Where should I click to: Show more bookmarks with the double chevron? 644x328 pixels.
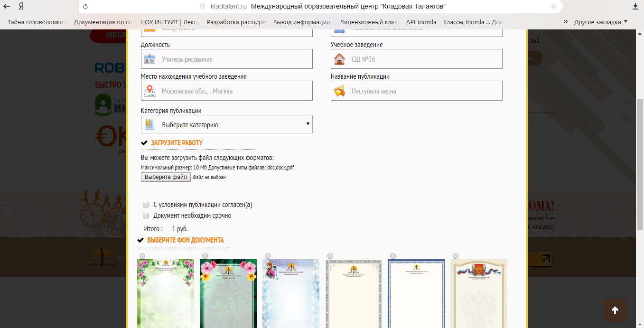[x=566, y=22]
